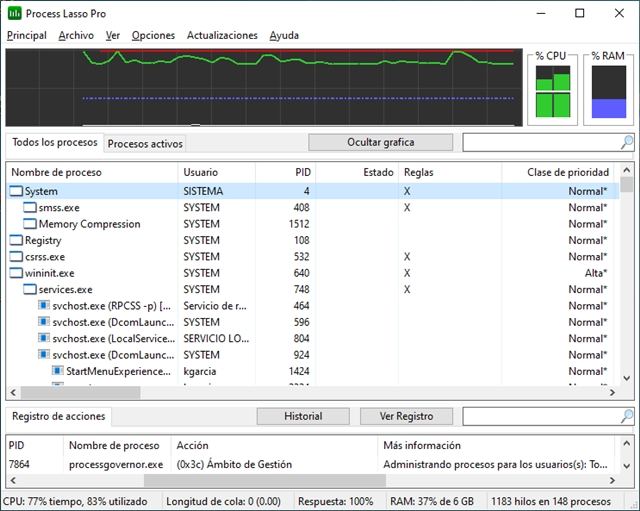The height and width of the screenshot is (511, 640).
Task: Click the svchost.exe (RPCSS -p) icon
Action: (x=44, y=305)
